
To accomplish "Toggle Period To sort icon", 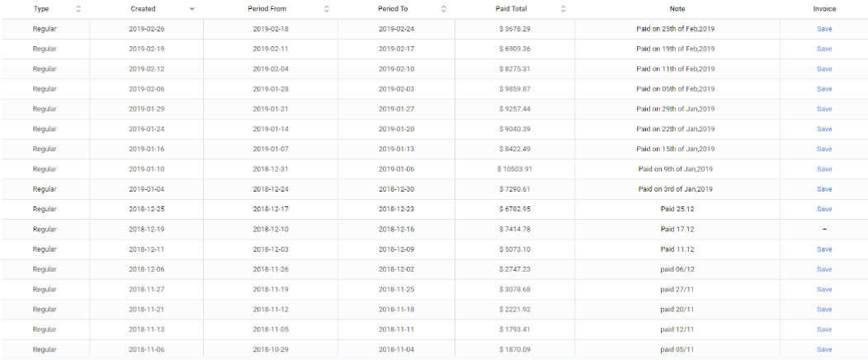I will (444, 9).
